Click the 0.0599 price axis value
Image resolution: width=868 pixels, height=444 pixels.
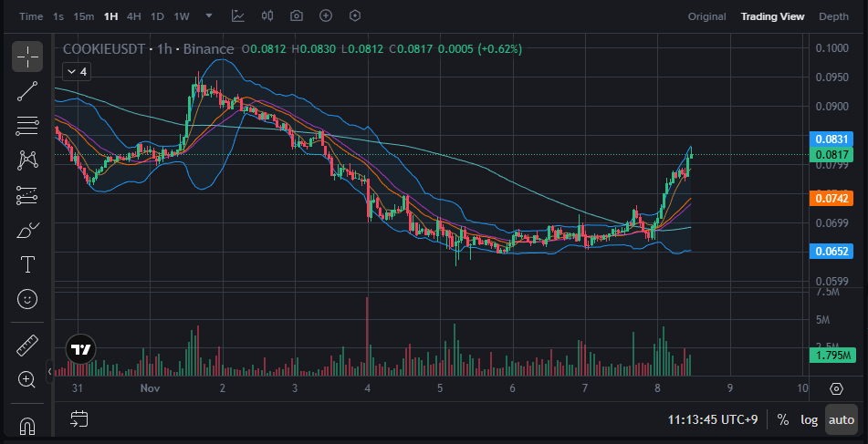coord(831,282)
